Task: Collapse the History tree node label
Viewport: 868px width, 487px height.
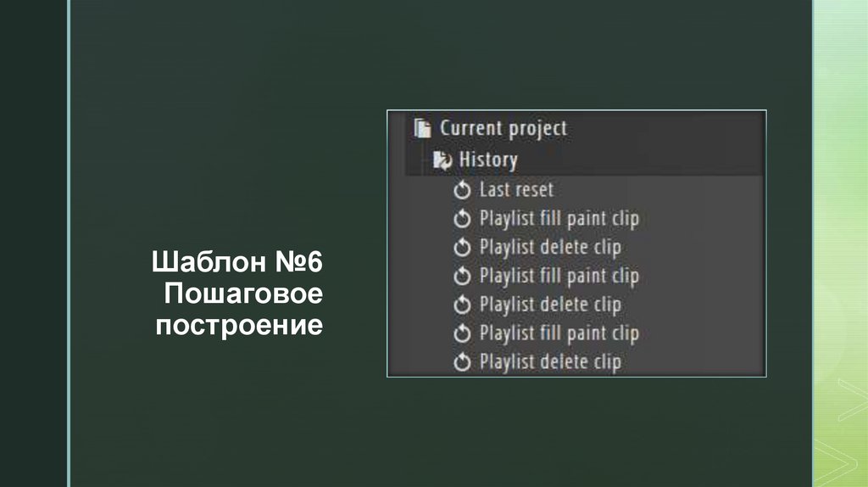Action: coord(487,160)
